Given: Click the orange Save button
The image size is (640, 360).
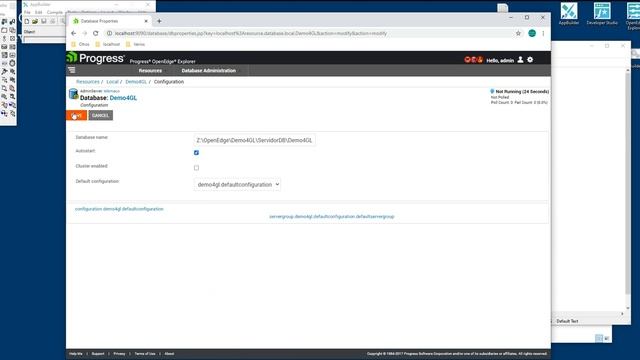Looking at the screenshot, I should tap(76, 116).
